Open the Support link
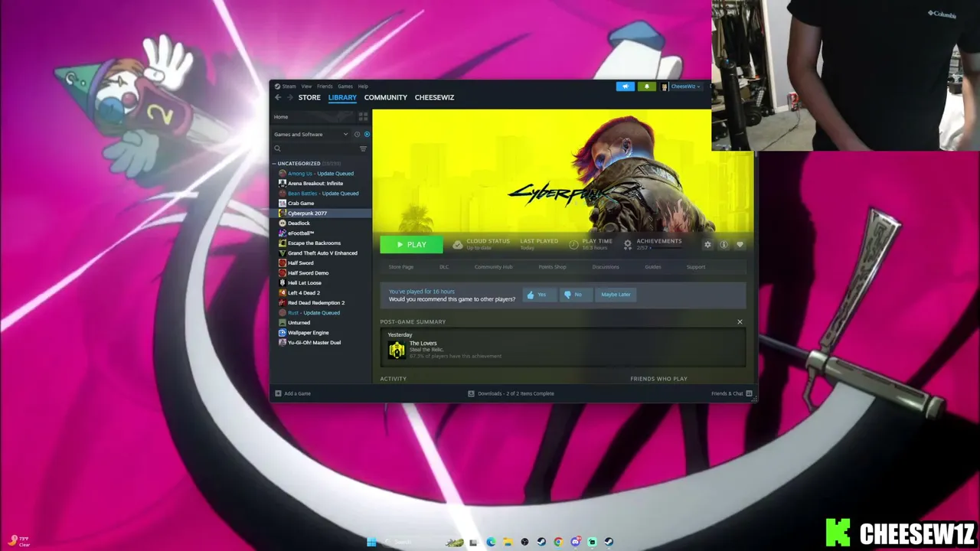This screenshot has height=551, width=980. click(696, 267)
